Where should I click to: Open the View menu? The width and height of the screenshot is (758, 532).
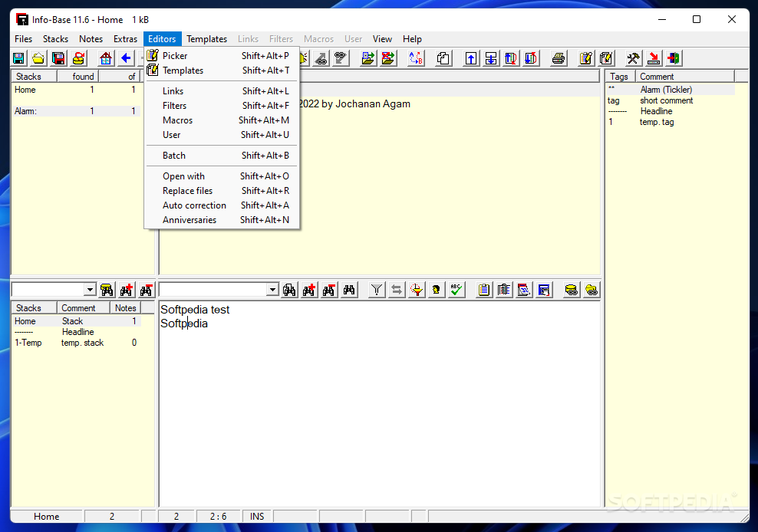[382, 38]
